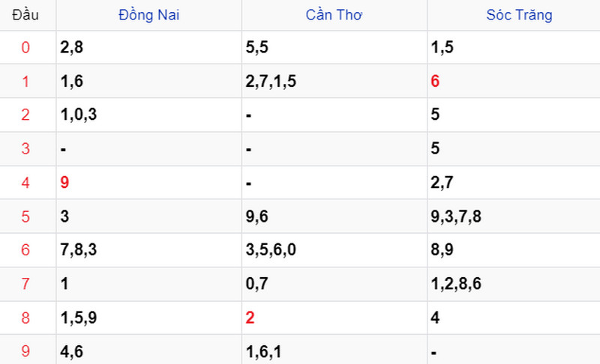Click red 6 in Sóc Trăng column

pos(435,81)
